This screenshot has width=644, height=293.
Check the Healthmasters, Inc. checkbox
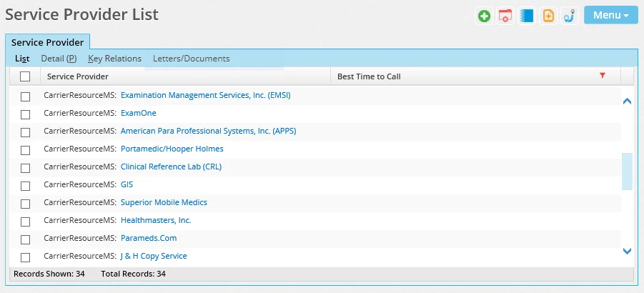click(26, 222)
